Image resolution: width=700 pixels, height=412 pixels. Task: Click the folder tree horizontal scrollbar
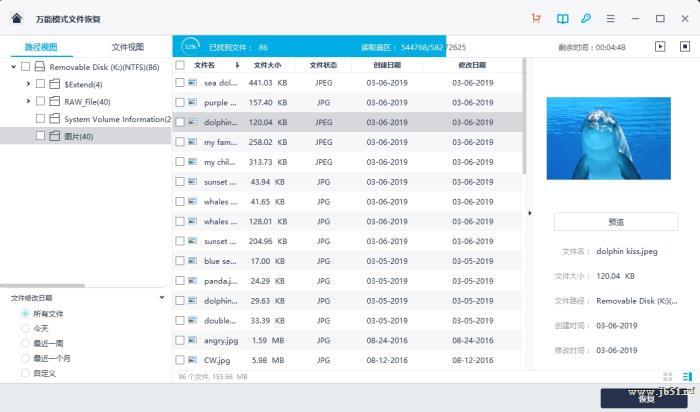(x=42, y=286)
